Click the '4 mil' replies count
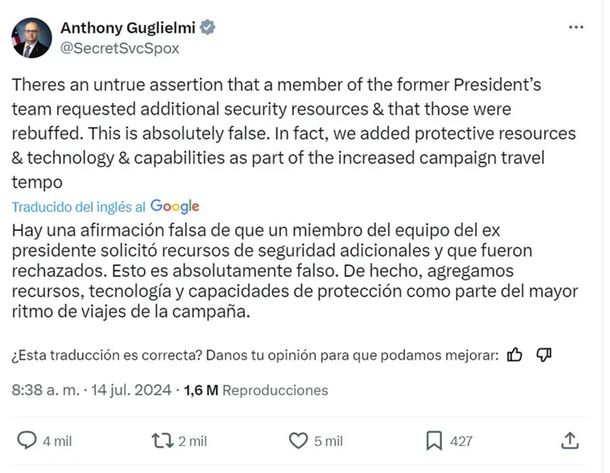 pyautogui.click(x=58, y=440)
